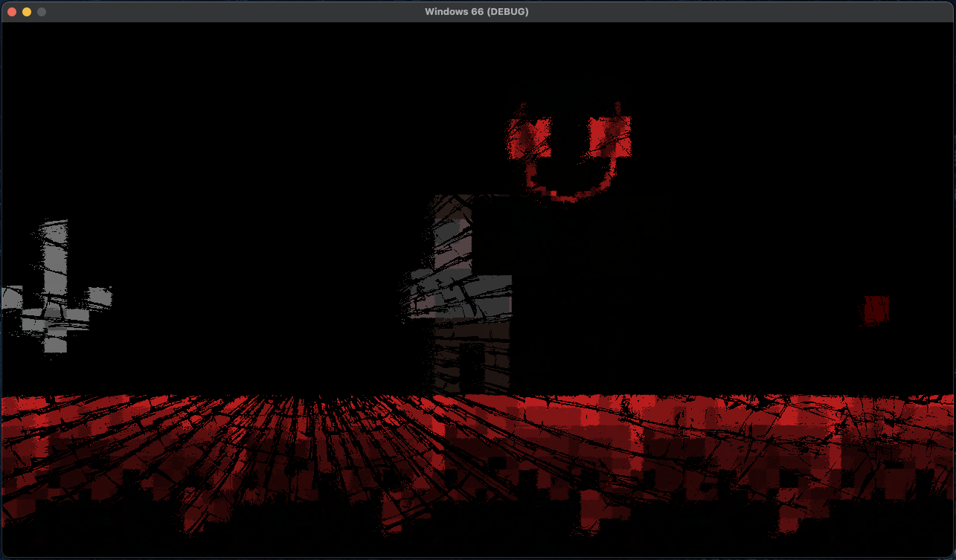Image resolution: width=956 pixels, height=560 pixels.
Task: Click the green zoom traffic light
Action: [41, 11]
